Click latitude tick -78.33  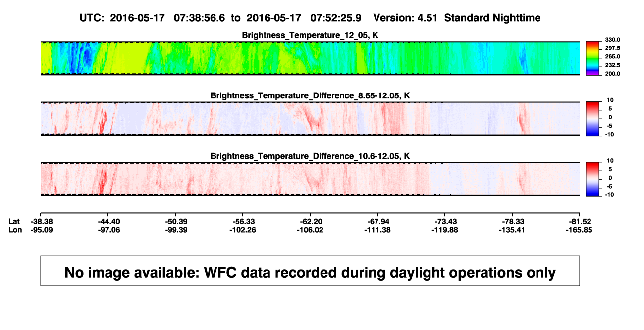(513, 221)
